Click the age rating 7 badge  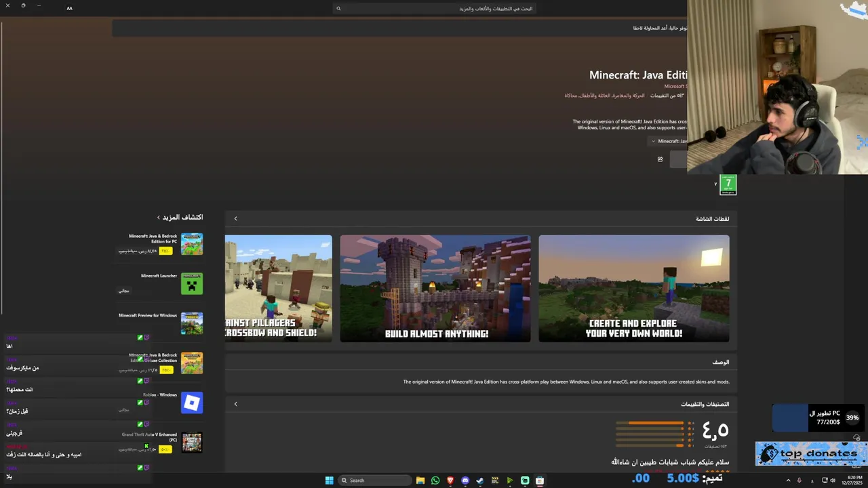(728, 184)
